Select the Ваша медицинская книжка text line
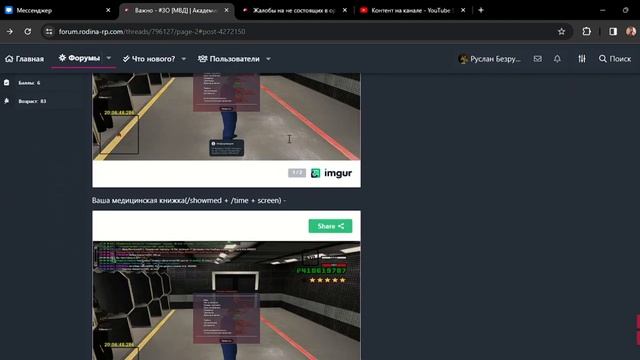This screenshot has height=360, width=640. (x=189, y=200)
